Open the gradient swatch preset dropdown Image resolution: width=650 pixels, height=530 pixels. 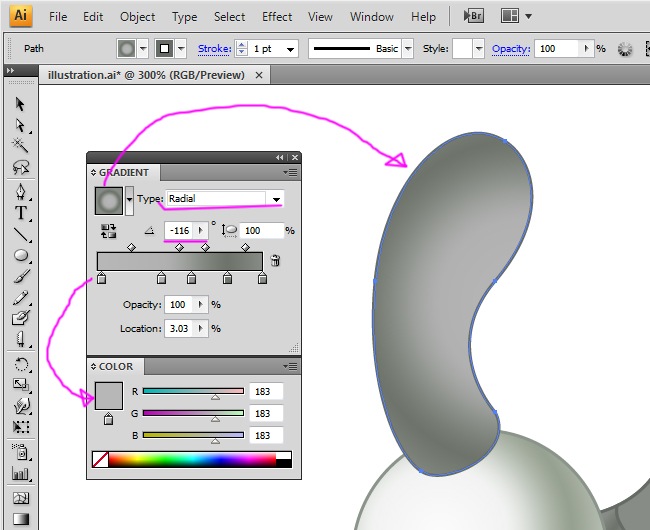pyautogui.click(x=129, y=201)
